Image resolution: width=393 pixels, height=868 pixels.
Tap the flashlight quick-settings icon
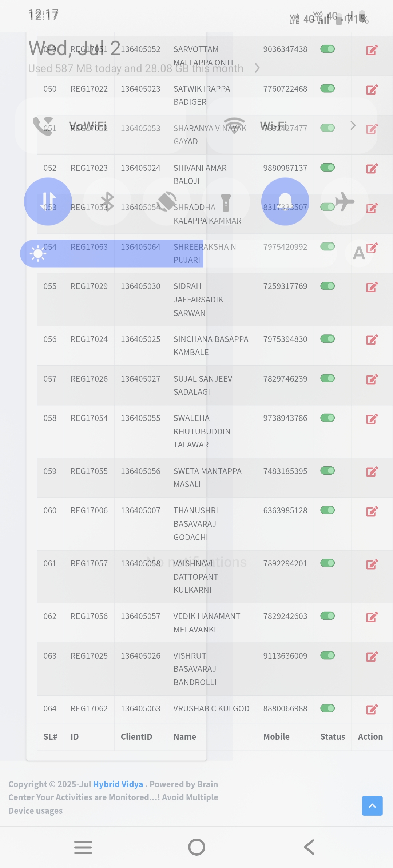click(x=226, y=201)
